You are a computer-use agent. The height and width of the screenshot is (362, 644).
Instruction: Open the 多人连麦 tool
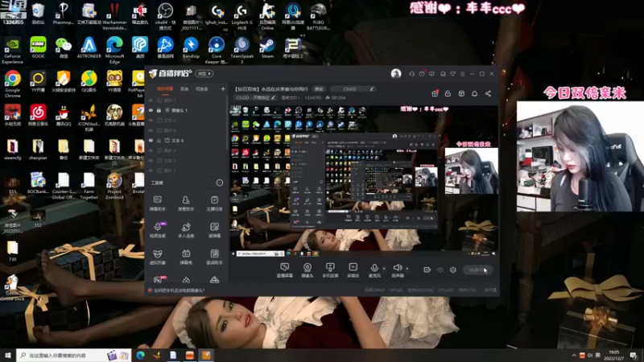[x=186, y=230]
